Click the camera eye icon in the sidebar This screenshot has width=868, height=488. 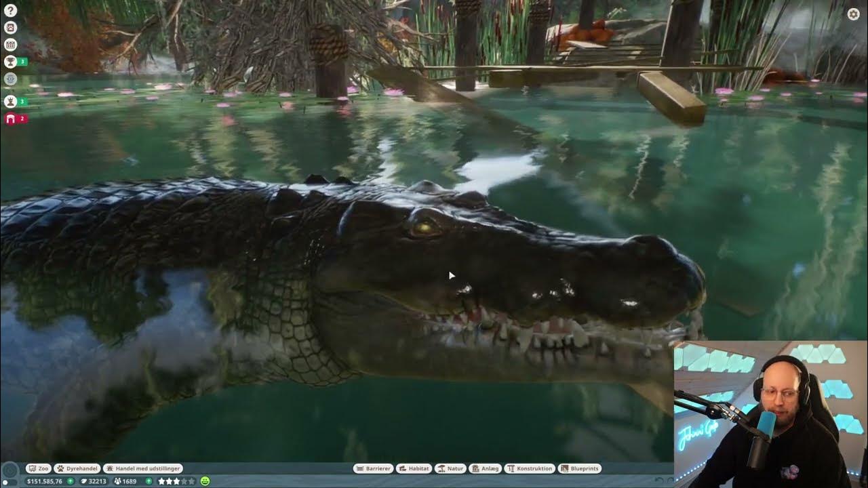click(9, 78)
